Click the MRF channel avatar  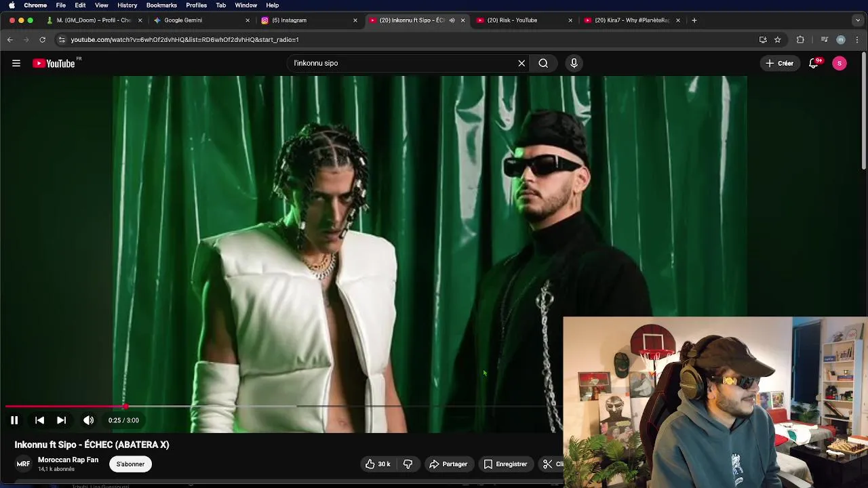point(23,464)
